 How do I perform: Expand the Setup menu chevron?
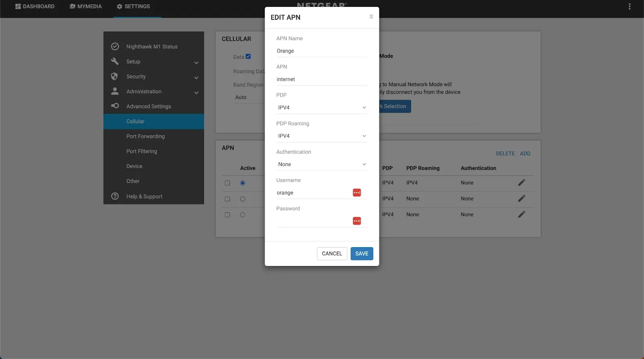pos(196,63)
